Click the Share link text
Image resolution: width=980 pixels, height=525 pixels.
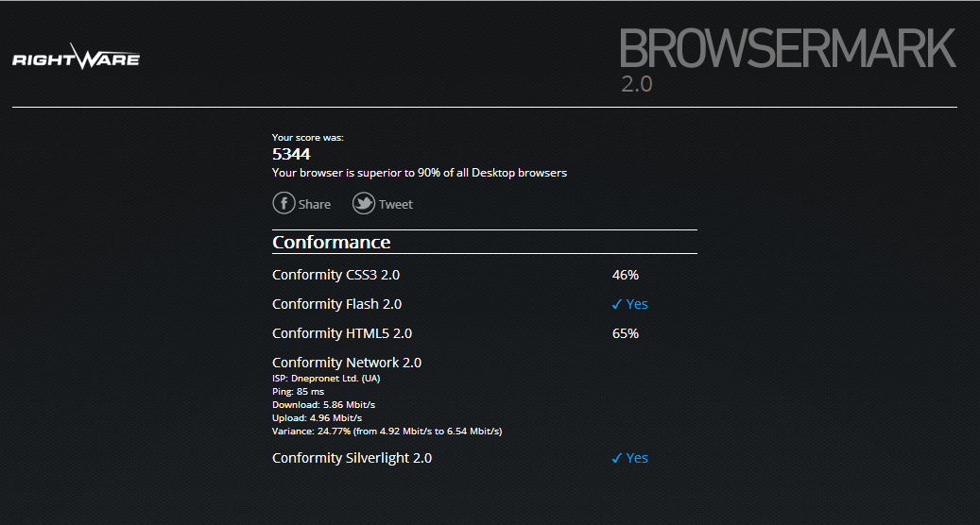tap(315, 204)
